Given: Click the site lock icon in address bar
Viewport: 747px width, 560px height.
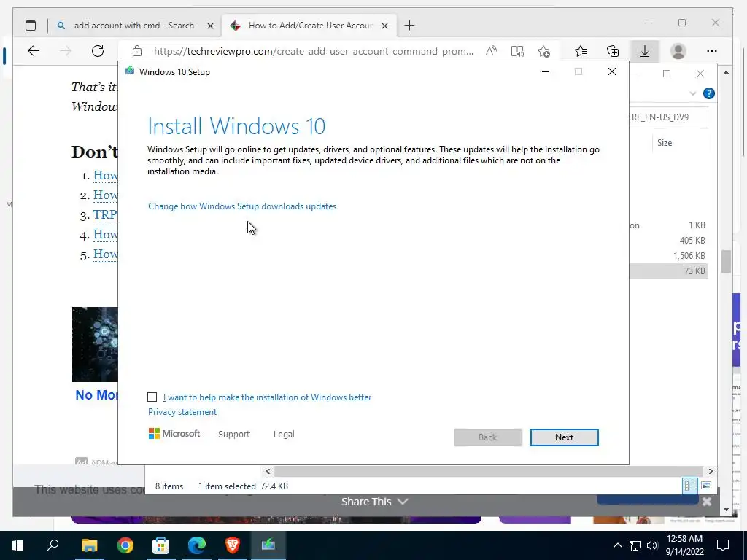Looking at the screenshot, I should (137, 51).
